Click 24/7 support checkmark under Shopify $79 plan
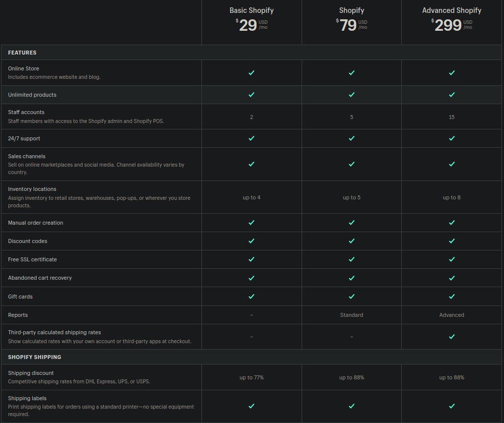Viewport: 504px width, 423px height. pyautogui.click(x=352, y=138)
